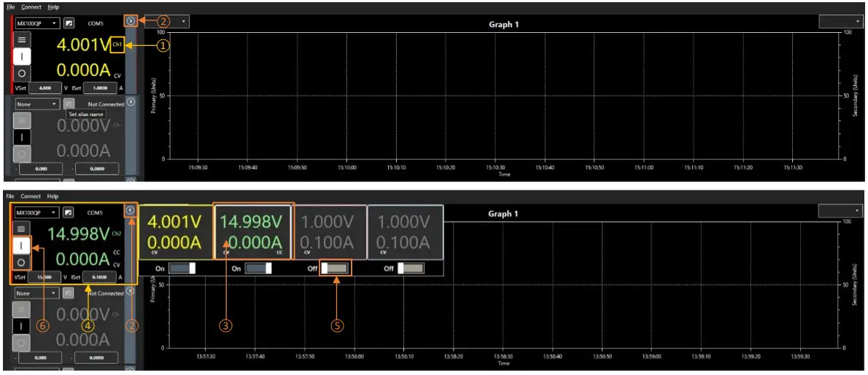
Task: Open hamburger menu beside 14.998V Ch2 reading
Action: 22,229
